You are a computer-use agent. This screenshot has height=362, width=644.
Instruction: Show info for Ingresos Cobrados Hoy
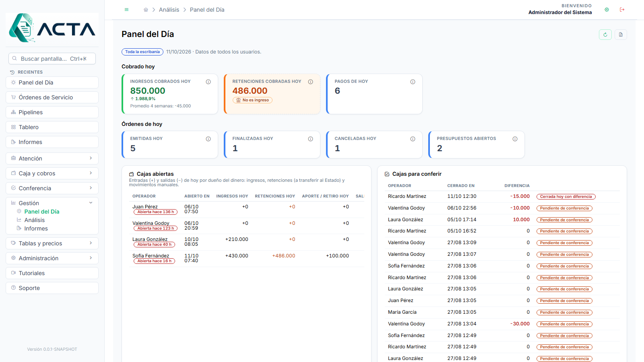point(208,82)
